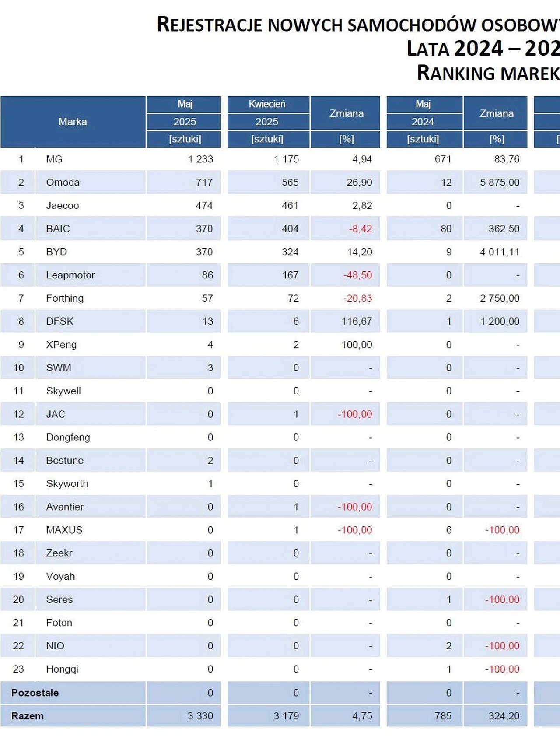Click the 'RANKING MAREK' subtitle
Viewport: 560px width, 736px height.
tap(488, 73)
